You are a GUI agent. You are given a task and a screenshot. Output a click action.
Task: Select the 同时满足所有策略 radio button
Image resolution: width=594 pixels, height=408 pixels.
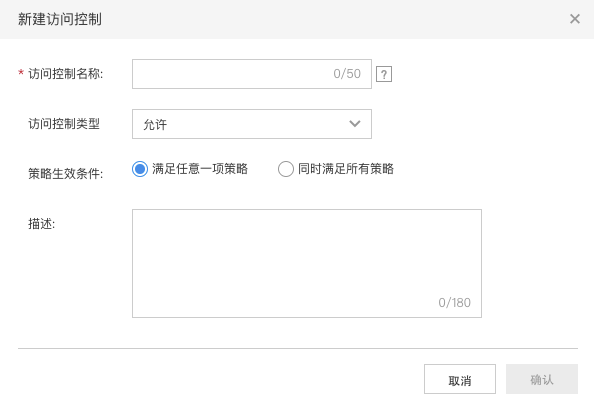(x=286, y=169)
